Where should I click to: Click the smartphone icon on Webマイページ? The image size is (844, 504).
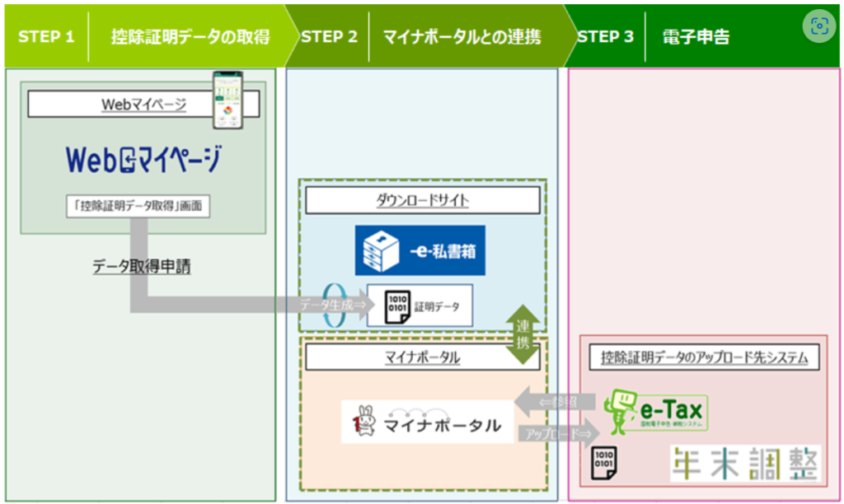tap(228, 100)
